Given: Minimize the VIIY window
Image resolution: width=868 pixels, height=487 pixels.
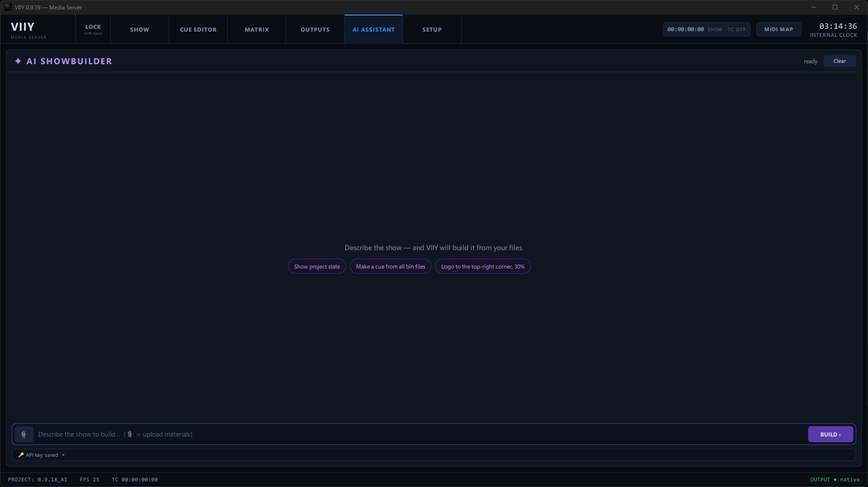Looking at the screenshot, I should [x=813, y=7].
